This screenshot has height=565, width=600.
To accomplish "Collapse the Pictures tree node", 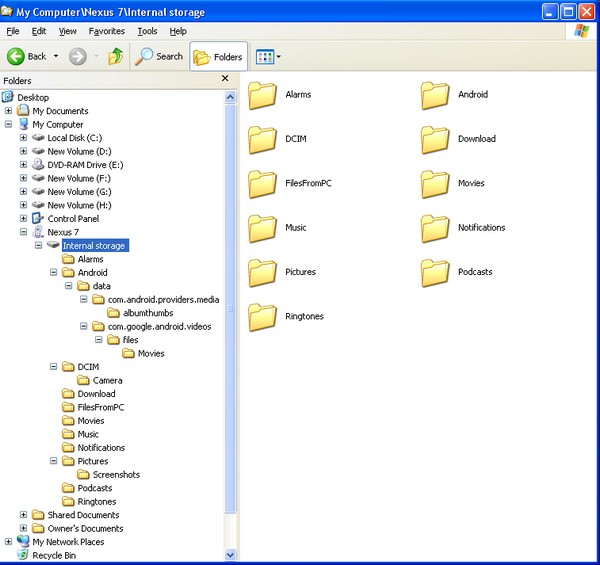I will [x=54, y=461].
